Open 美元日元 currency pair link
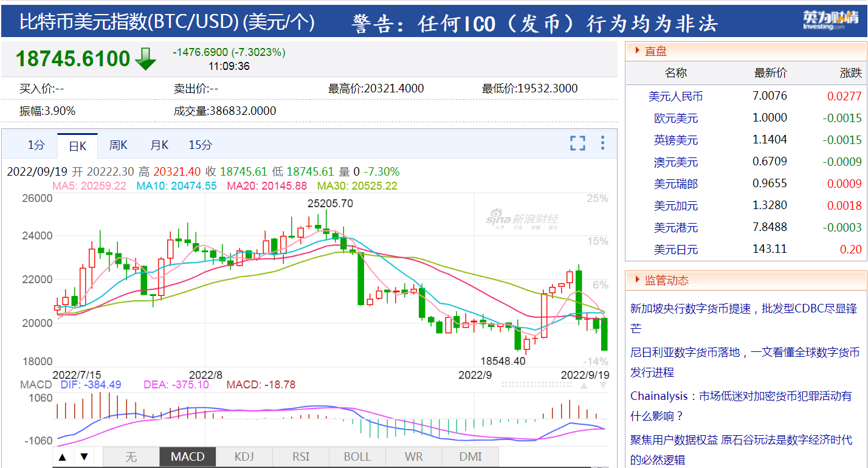 point(676,249)
